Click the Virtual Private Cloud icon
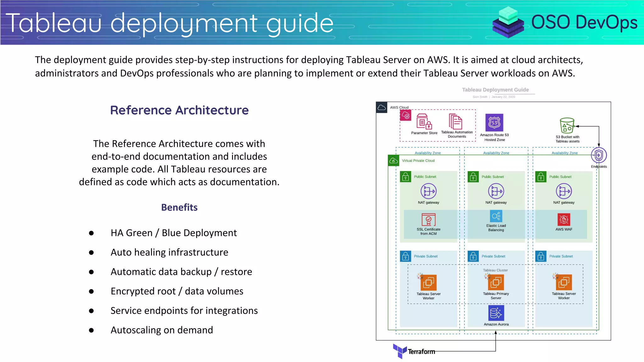Screen dimensions: 644x362 (393, 161)
